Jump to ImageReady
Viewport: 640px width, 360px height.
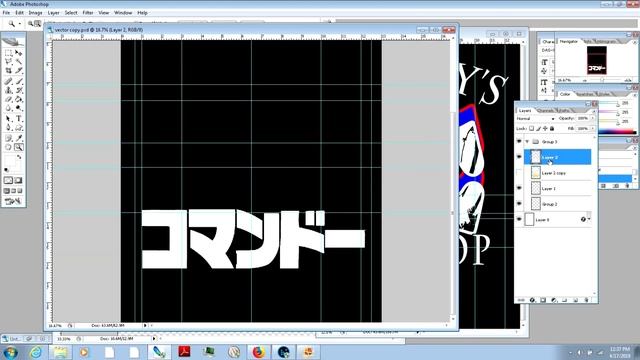[13, 201]
